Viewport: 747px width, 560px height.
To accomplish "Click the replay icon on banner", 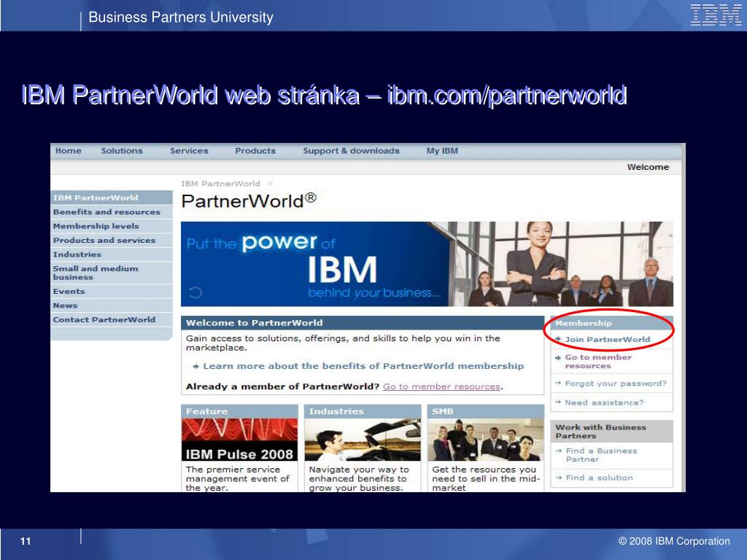I will 195,293.
